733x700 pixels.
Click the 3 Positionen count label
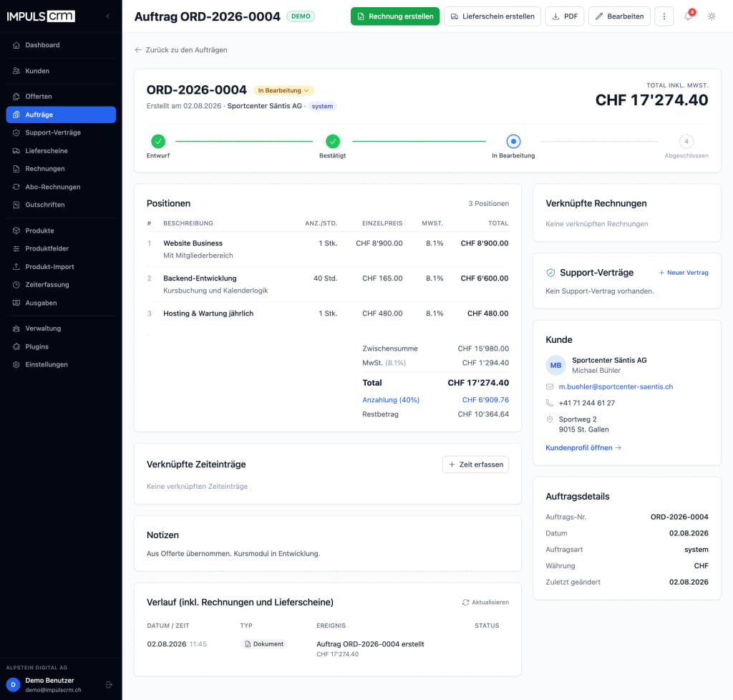[x=488, y=204]
